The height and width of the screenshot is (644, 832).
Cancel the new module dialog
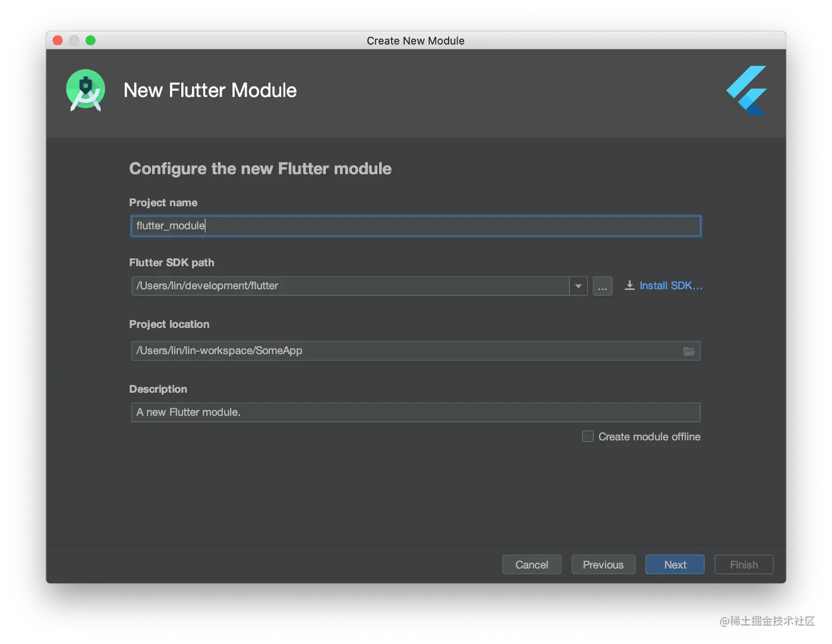coord(532,564)
